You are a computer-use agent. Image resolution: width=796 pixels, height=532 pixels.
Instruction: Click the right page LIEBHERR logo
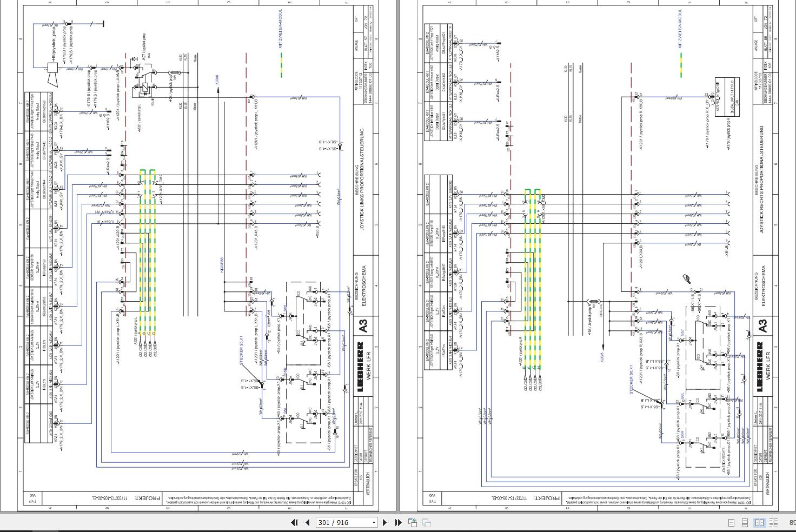pyautogui.click(x=760, y=367)
